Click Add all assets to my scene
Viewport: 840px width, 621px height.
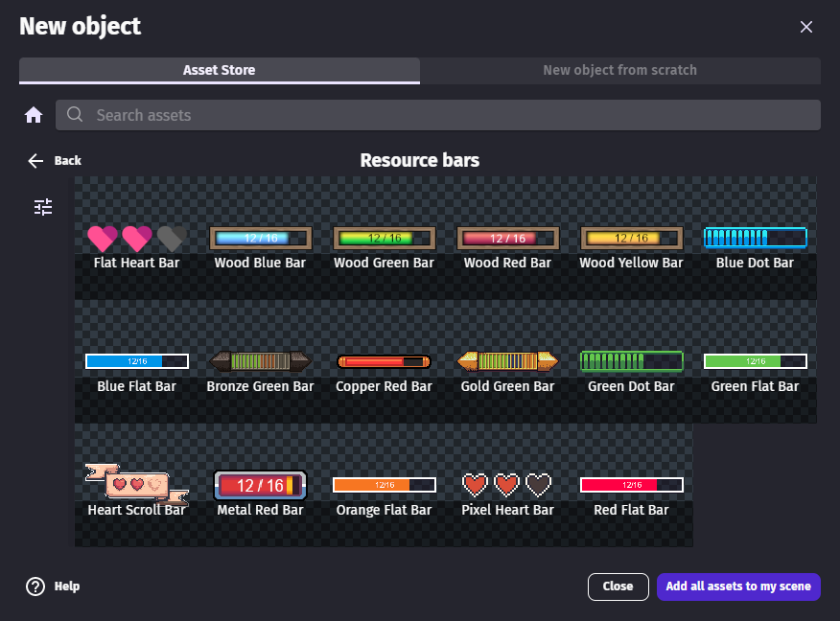tap(738, 586)
